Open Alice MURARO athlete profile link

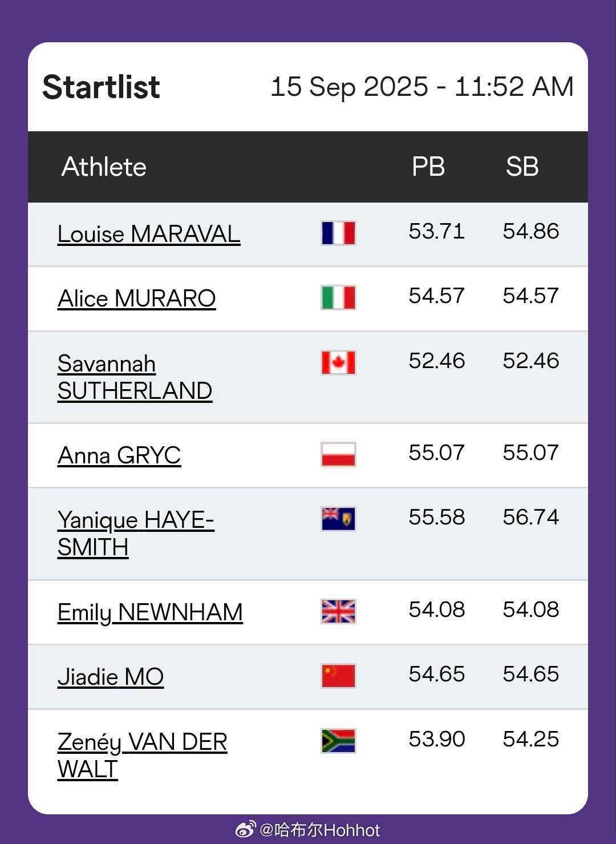click(x=137, y=298)
